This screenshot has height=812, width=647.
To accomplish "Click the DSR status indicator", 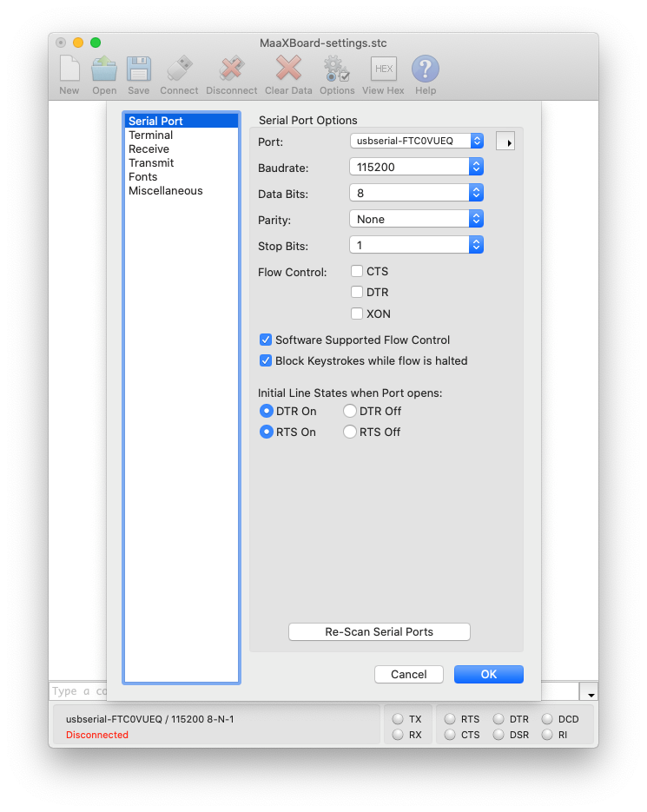I will [498, 735].
